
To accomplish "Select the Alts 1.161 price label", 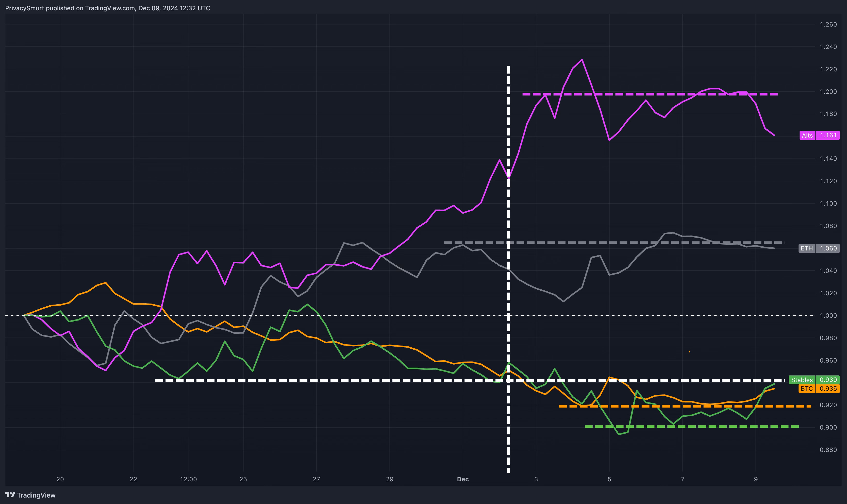I will pos(819,135).
